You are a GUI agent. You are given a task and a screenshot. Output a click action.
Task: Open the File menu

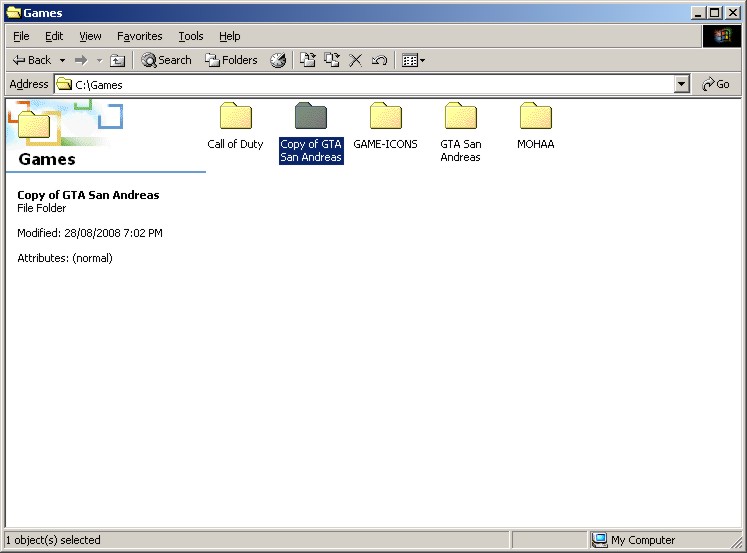click(x=21, y=36)
